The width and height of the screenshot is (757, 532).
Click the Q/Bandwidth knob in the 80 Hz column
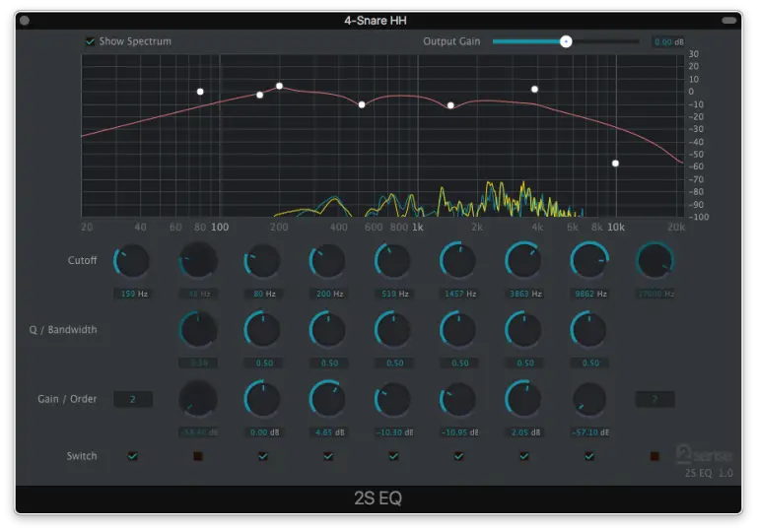(x=262, y=330)
